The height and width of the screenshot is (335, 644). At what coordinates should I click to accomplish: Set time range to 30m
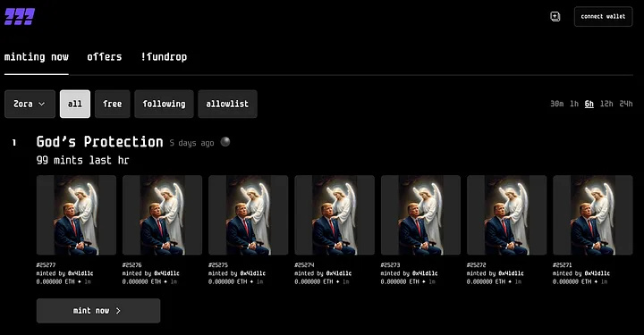557,104
